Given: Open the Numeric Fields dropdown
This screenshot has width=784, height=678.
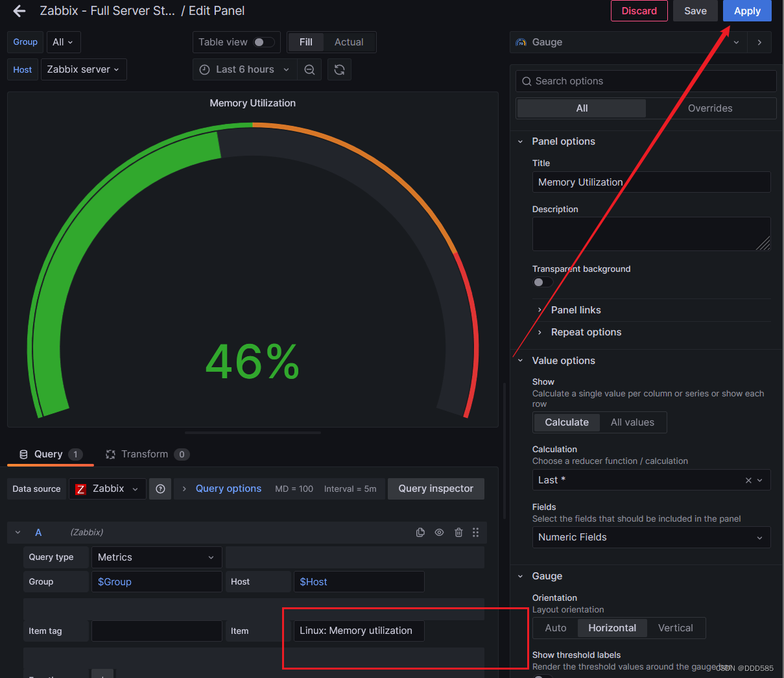Looking at the screenshot, I should point(651,537).
